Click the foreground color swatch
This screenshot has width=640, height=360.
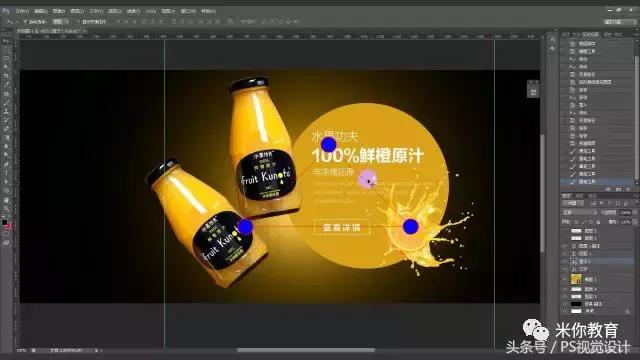coord(4,222)
